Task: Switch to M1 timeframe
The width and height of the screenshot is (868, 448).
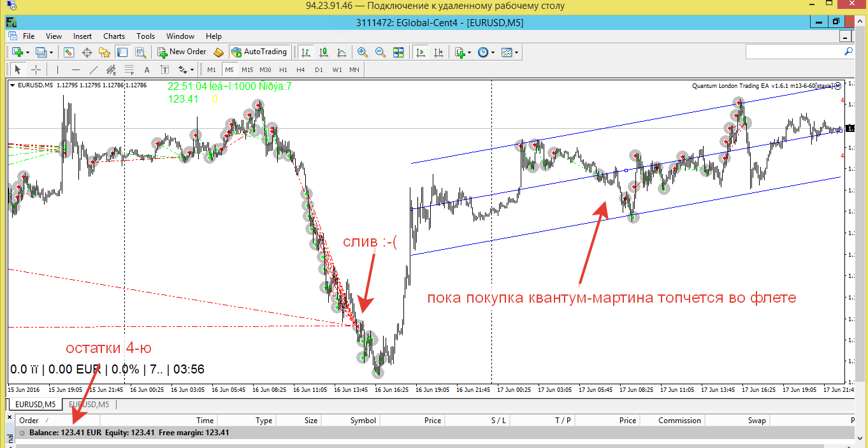Action: (x=212, y=69)
